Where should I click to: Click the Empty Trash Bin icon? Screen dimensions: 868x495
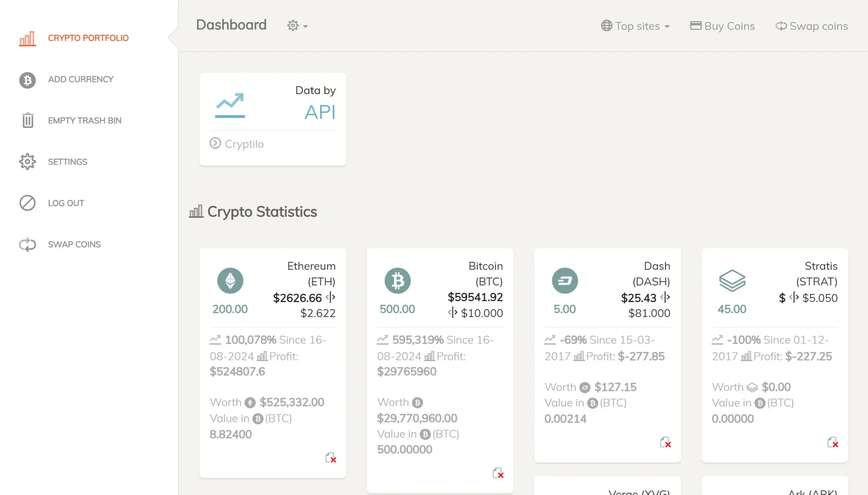tap(28, 120)
